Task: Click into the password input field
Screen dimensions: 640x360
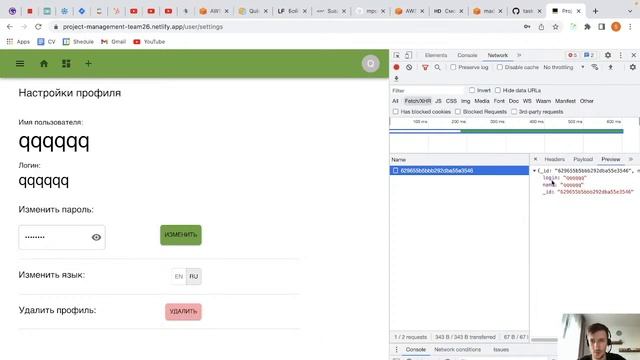Action: 62,237
